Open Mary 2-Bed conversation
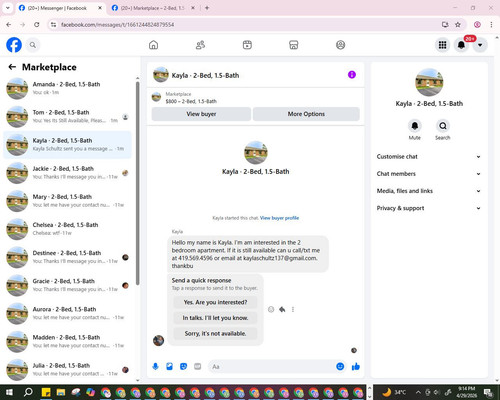 (x=68, y=201)
